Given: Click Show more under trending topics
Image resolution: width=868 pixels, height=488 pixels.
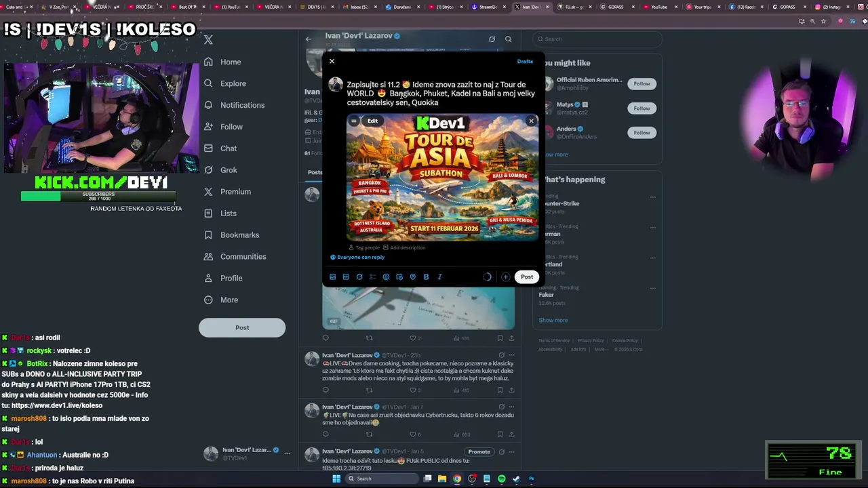Looking at the screenshot, I should pos(553,321).
